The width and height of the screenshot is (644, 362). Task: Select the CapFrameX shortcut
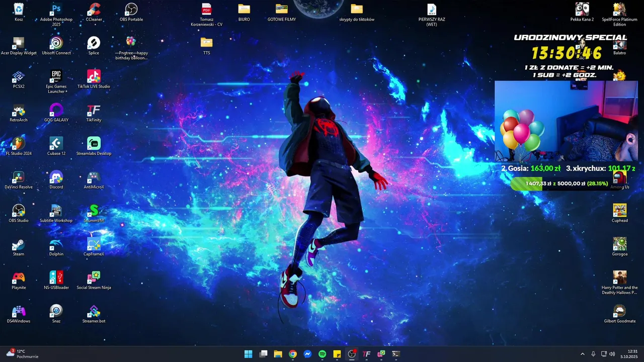(94, 247)
